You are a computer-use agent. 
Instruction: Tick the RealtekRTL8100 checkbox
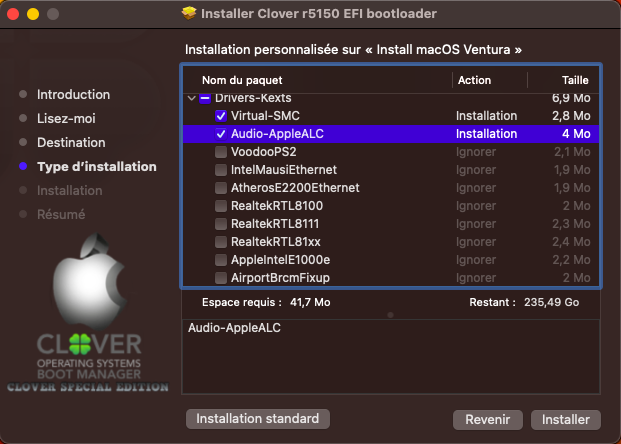[x=221, y=206]
